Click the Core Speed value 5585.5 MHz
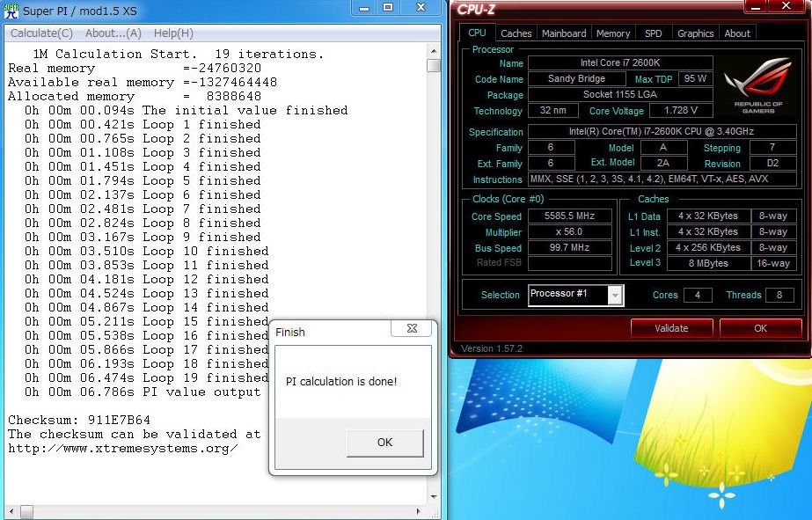 (569, 216)
